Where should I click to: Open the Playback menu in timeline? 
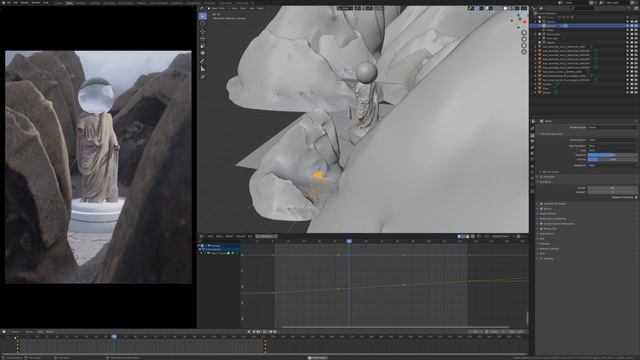click(16, 332)
